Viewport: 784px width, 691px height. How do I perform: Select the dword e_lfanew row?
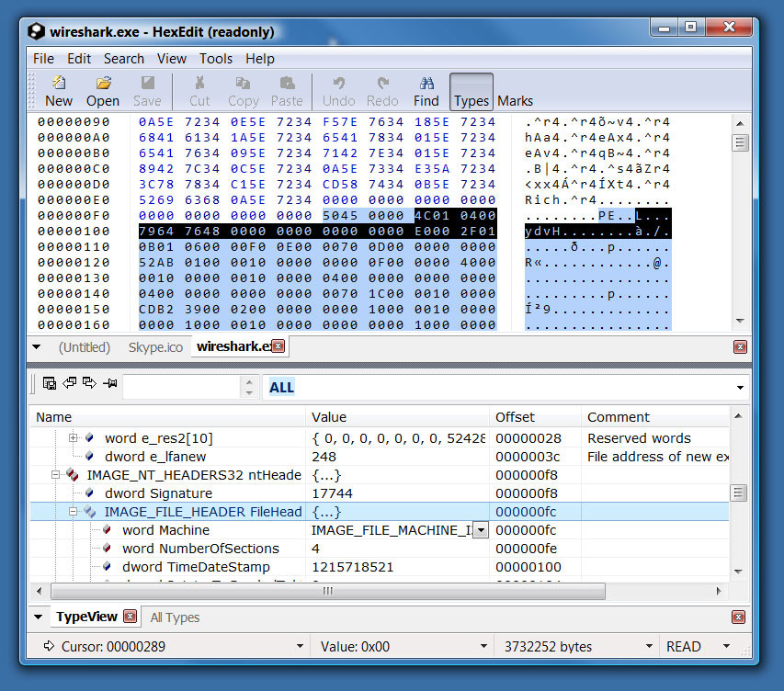click(380, 457)
